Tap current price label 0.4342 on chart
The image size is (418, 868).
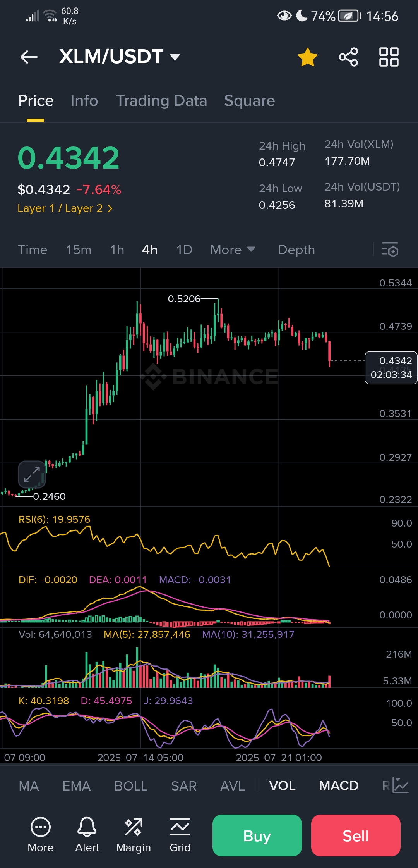click(x=391, y=368)
